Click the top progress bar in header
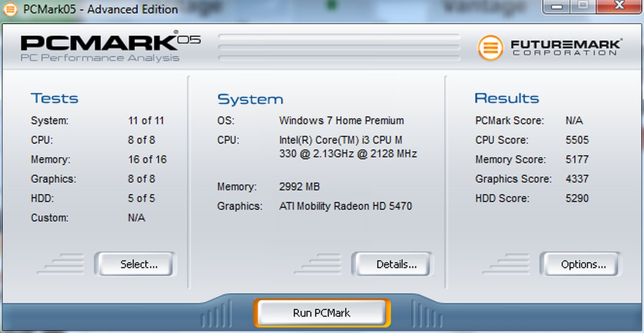The width and height of the screenshot is (644, 333). point(339,37)
